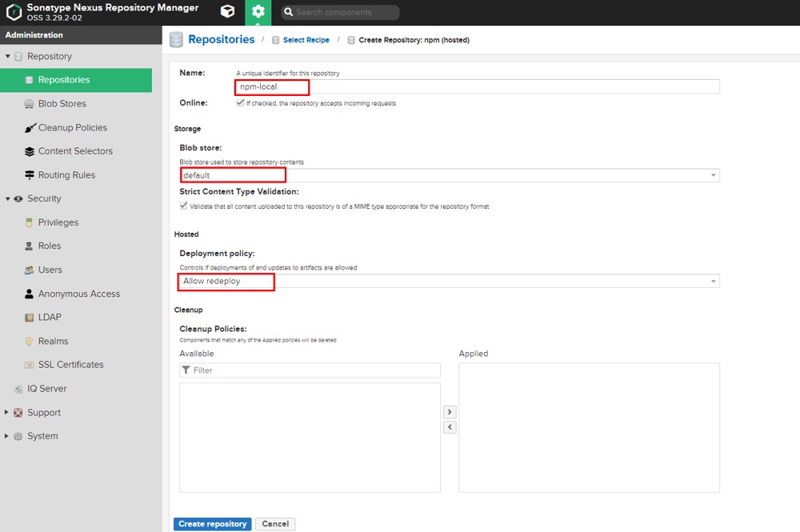The width and height of the screenshot is (800, 532).
Task: Click the Filter field for Available policies
Action: click(310, 370)
